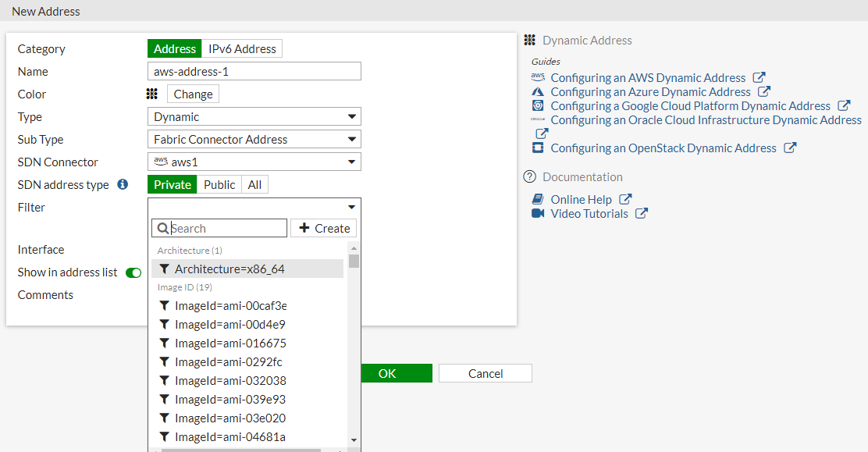This screenshot has height=452, width=868.
Task: Open the Type dropdown set to Dynamic
Action: tap(254, 117)
